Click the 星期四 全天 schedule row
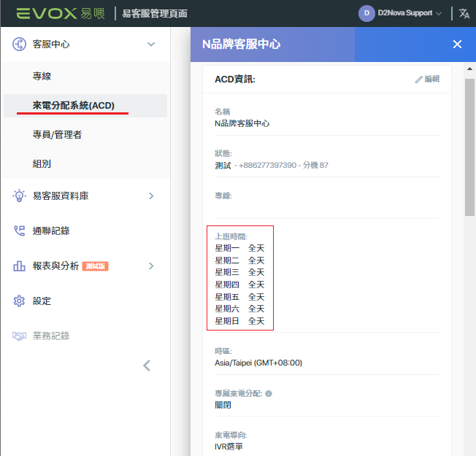Viewport: 476px width, 456px height. coord(239,285)
